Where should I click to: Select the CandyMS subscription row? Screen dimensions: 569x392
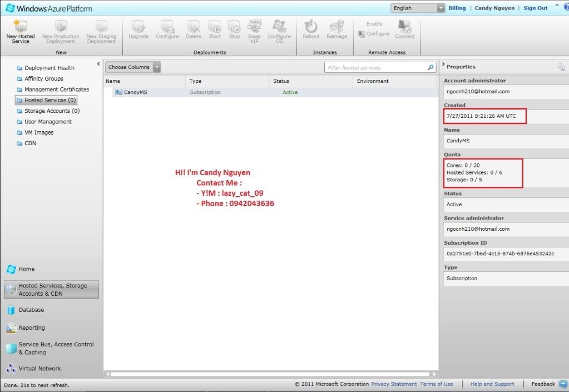[275, 92]
